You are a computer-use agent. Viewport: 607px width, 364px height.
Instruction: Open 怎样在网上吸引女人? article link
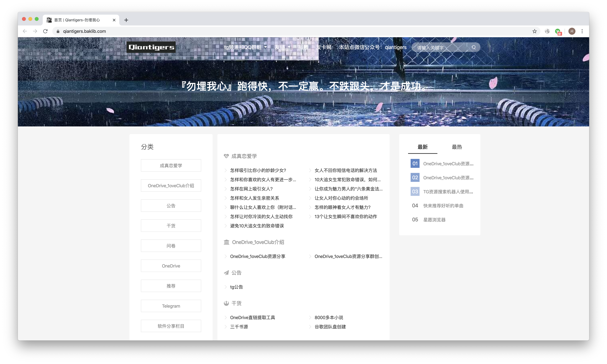coord(251,189)
